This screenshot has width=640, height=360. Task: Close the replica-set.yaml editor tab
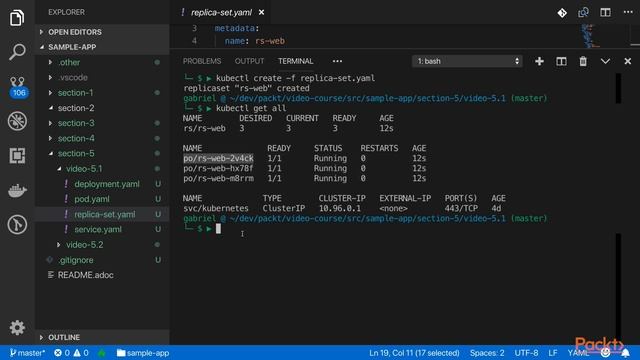tap(261, 13)
